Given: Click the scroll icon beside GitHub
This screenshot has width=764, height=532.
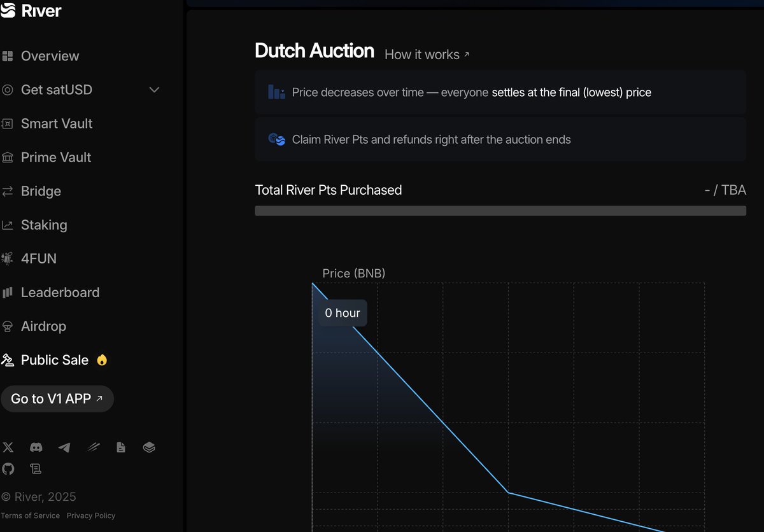Looking at the screenshot, I should pos(36,469).
